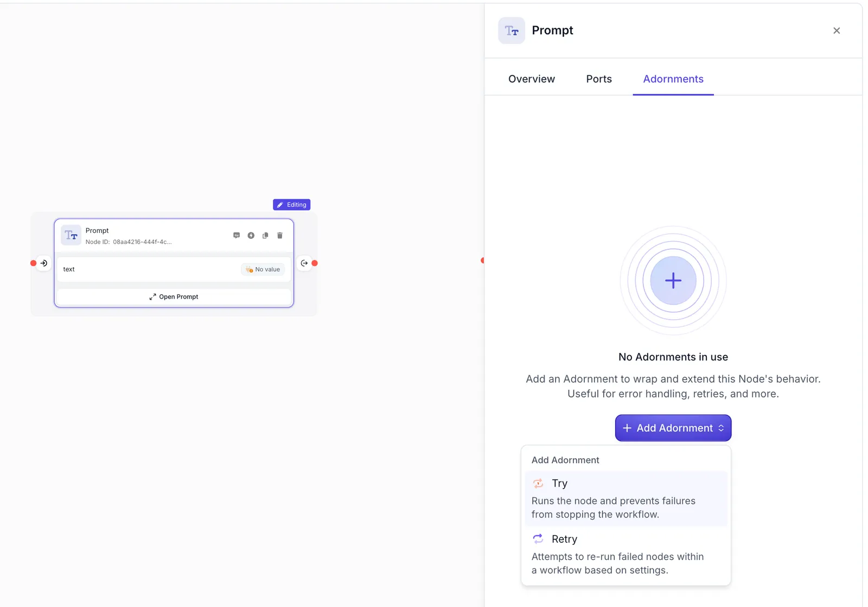Click the 'Add Adornment' dropdown header label
Image resolution: width=868 pixels, height=607 pixels.
tap(565, 460)
